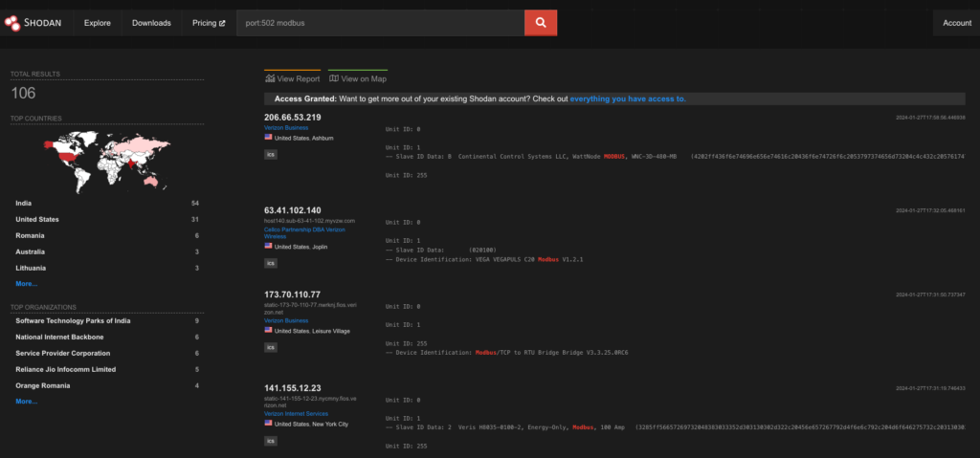
Task: Show More organizations link
Action: click(x=26, y=402)
